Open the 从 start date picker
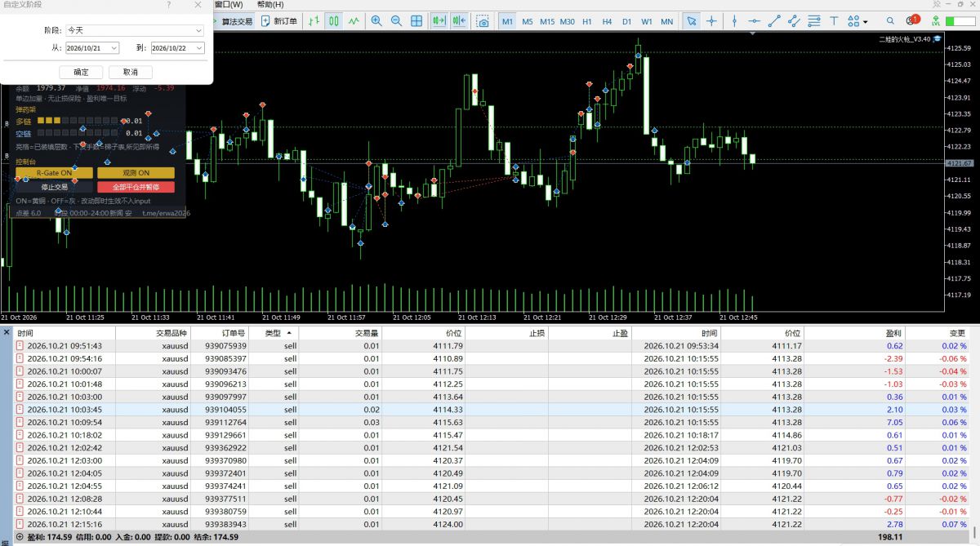The image size is (980, 546). (92, 48)
